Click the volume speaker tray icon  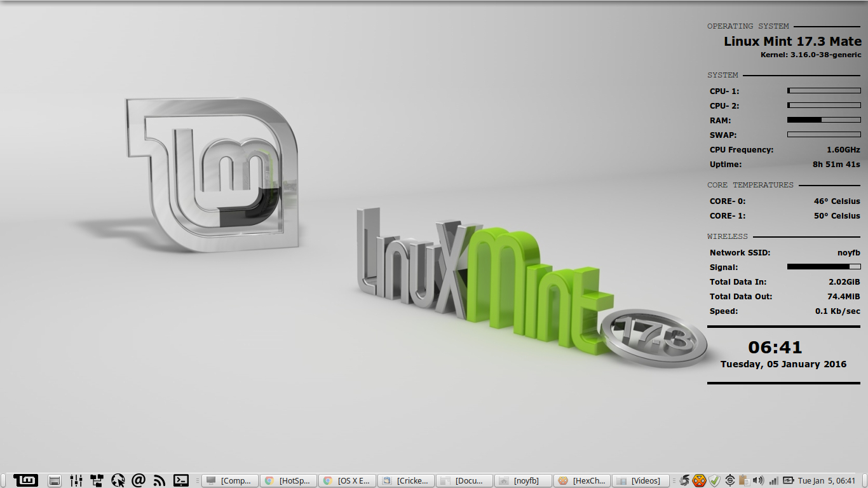(757, 481)
